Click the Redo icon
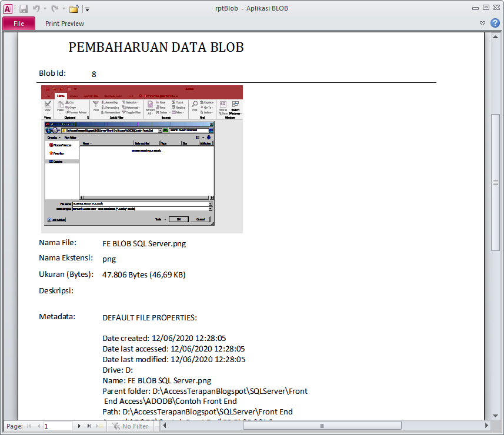Image resolution: width=504 pixels, height=435 pixels. (x=55, y=8)
